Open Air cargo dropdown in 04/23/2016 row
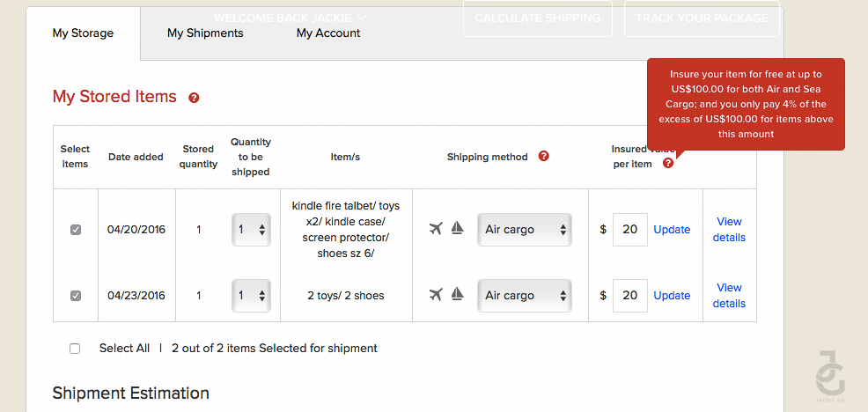This screenshot has width=868, height=412. [525, 296]
